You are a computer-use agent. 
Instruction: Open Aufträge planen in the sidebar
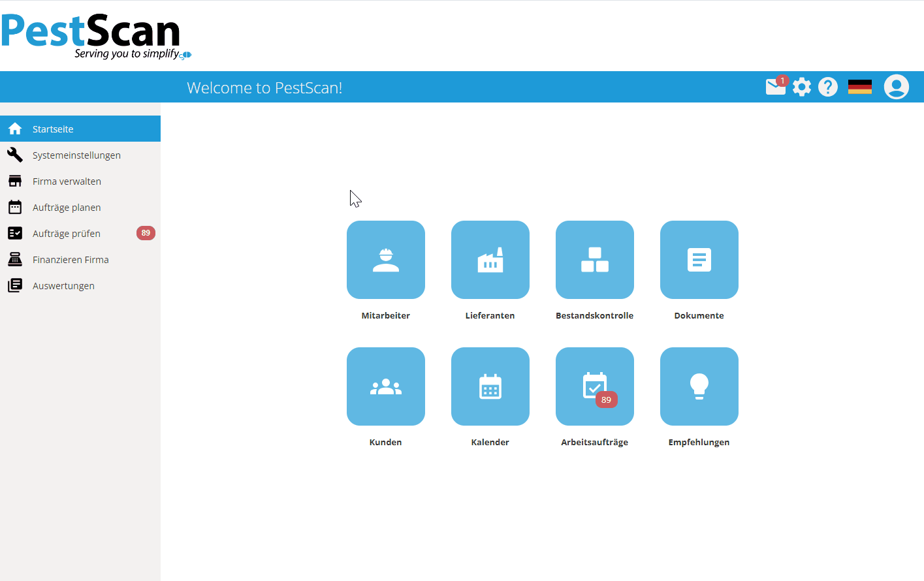(80, 207)
